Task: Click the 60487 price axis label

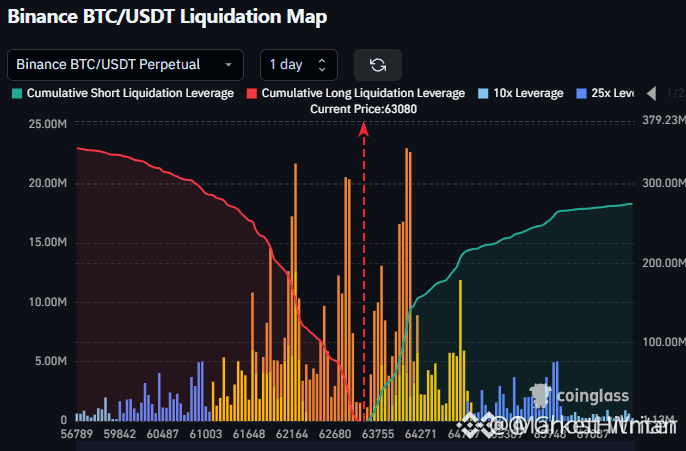Action: pyautogui.click(x=163, y=434)
